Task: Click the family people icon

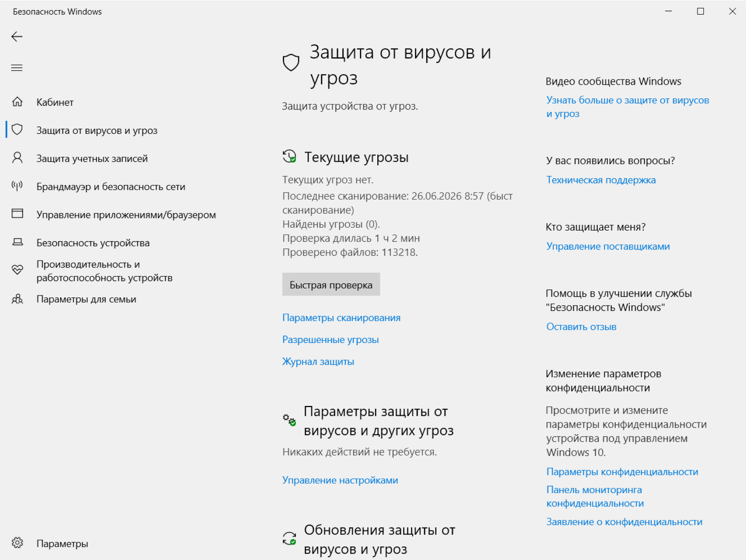Action: pyautogui.click(x=17, y=299)
